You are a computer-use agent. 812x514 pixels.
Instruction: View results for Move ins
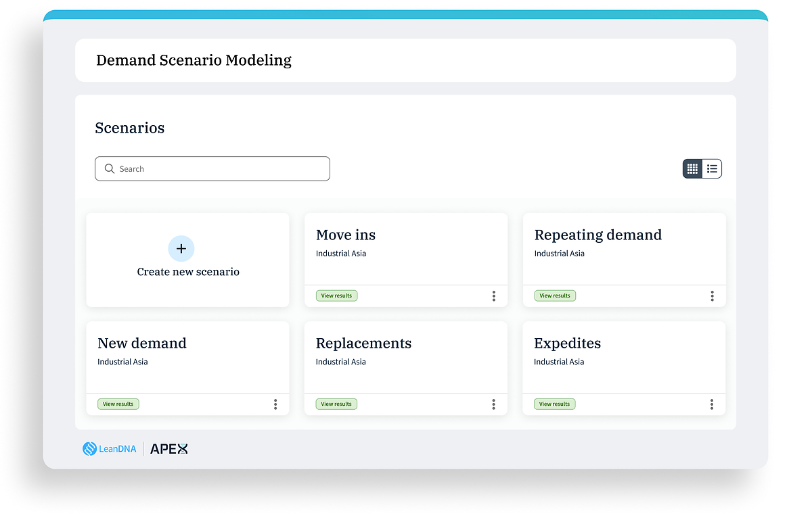(336, 296)
